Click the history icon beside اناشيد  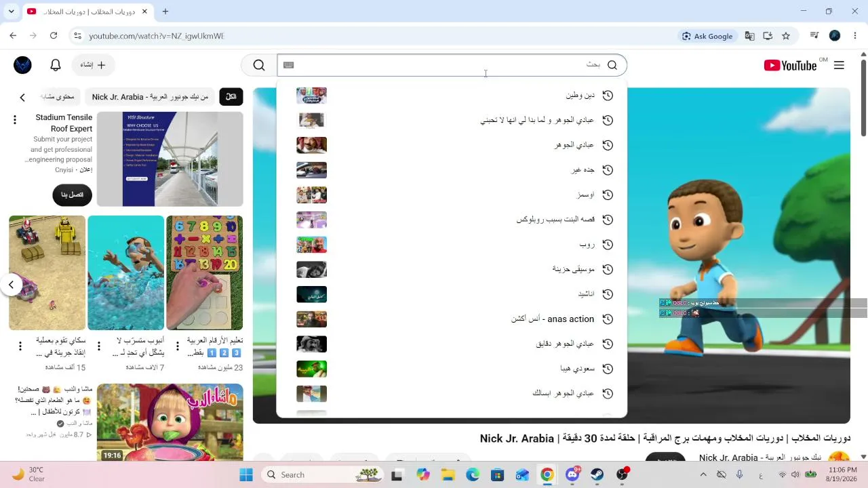[x=608, y=294]
